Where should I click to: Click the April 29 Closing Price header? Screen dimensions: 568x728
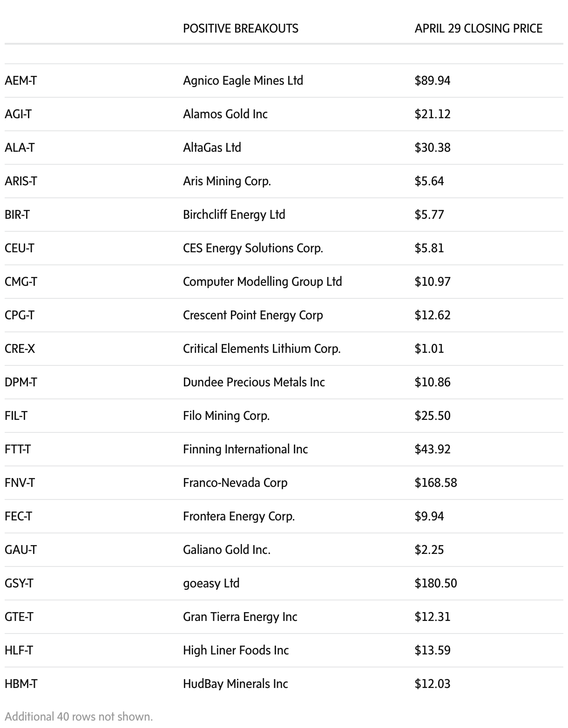pos(478,28)
